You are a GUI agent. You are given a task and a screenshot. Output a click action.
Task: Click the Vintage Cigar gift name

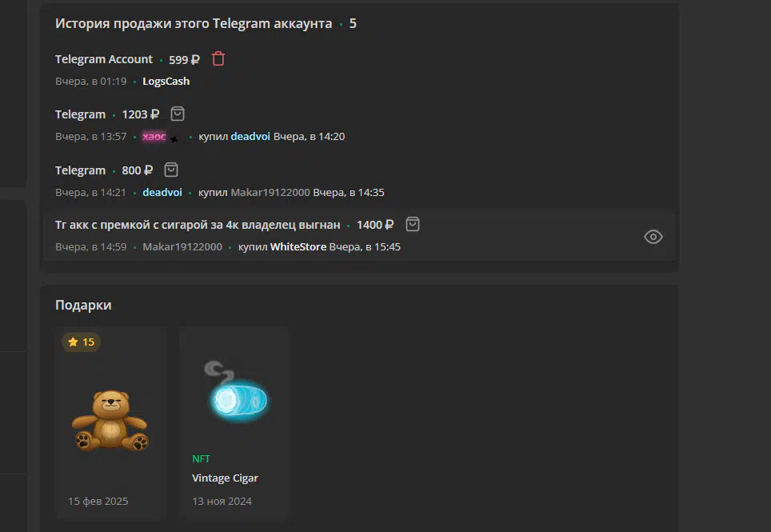(x=225, y=478)
